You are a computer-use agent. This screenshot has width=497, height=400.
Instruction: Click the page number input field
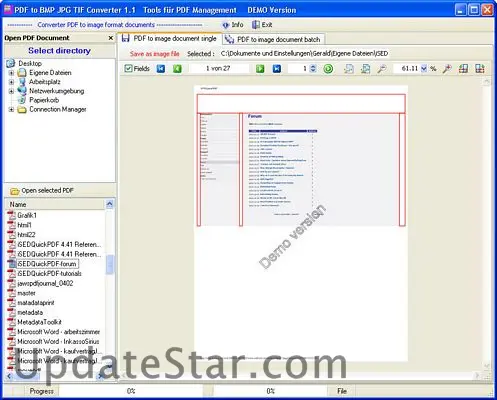coord(299,69)
